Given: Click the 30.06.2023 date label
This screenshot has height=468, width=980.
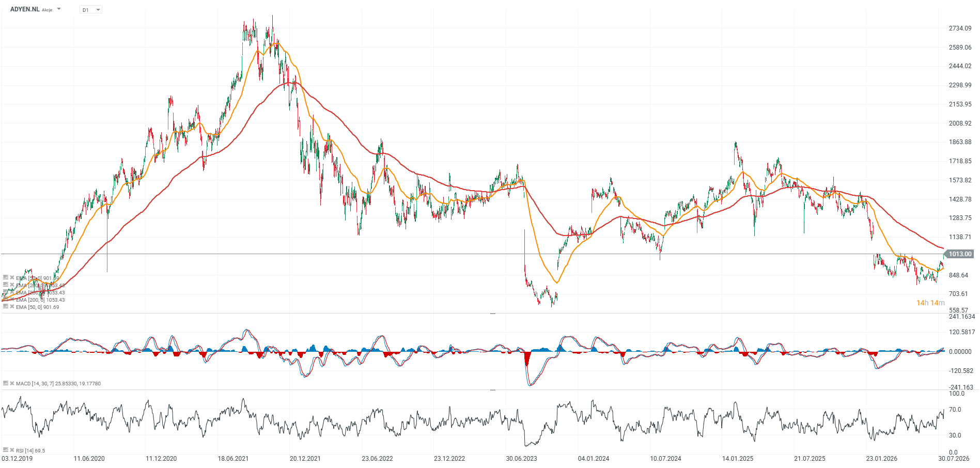Looking at the screenshot, I should 521,459.
